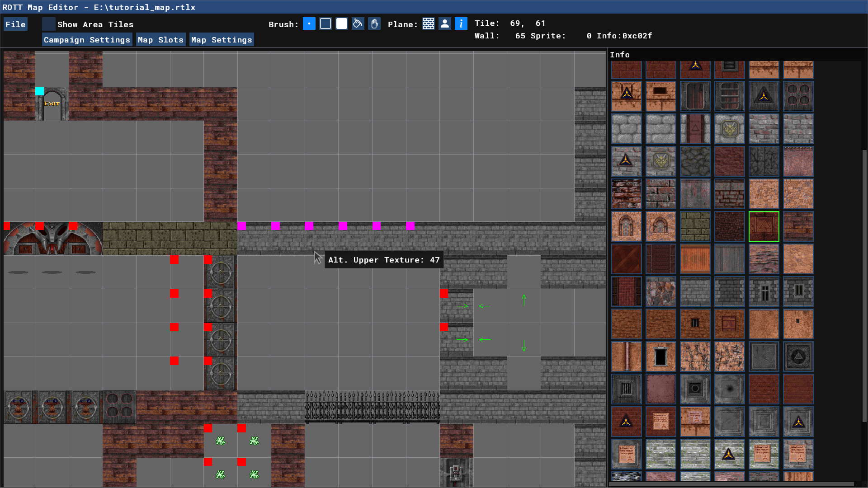The width and height of the screenshot is (868, 488).
Task: Select the outline rectangle brush
Action: point(325,24)
